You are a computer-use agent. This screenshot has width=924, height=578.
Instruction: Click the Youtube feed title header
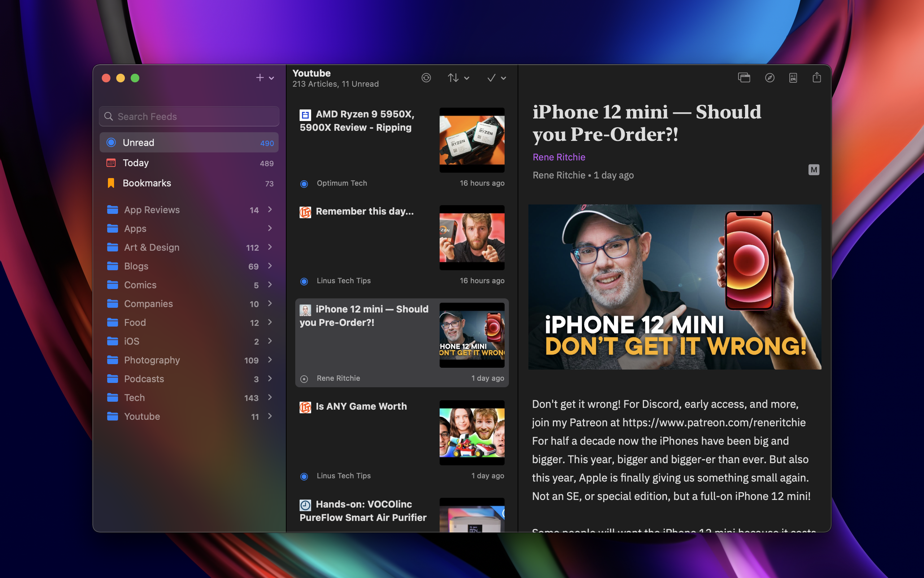(311, 73)
